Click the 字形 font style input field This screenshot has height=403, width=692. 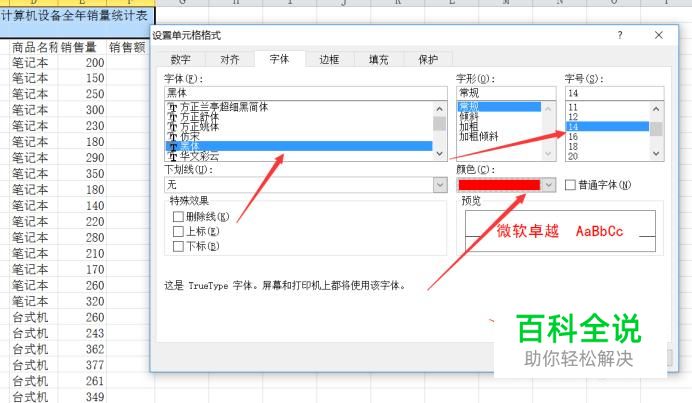(506, 93)
